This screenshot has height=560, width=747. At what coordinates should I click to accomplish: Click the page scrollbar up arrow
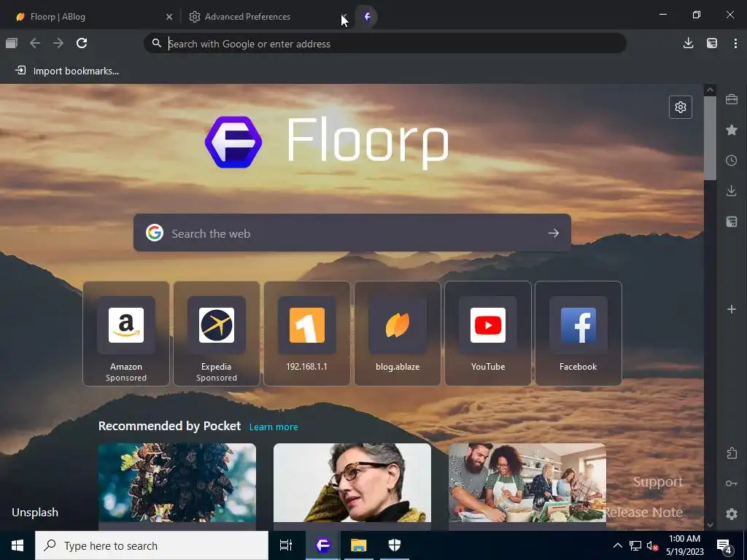tap(710, 90)
